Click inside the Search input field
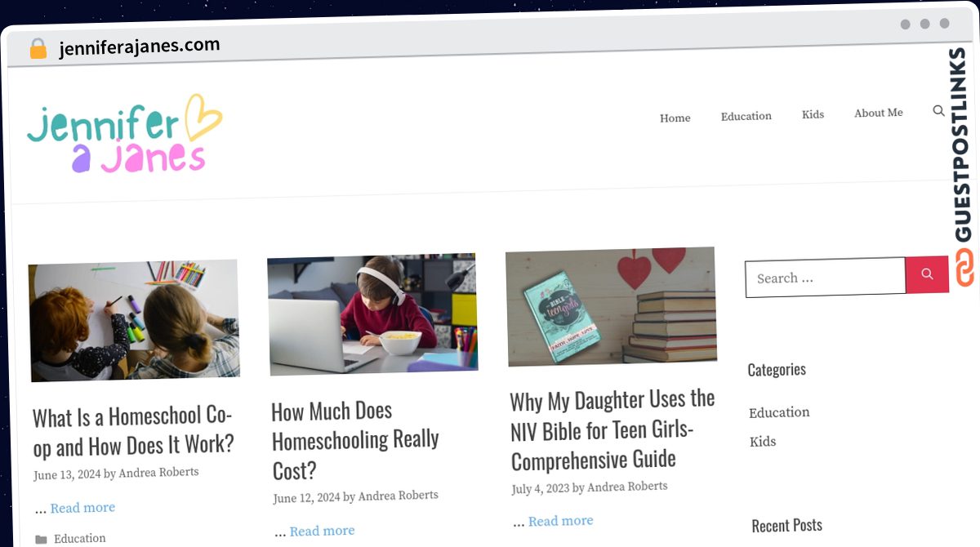The height and width of the screenshot is (547, 980). 825,278
